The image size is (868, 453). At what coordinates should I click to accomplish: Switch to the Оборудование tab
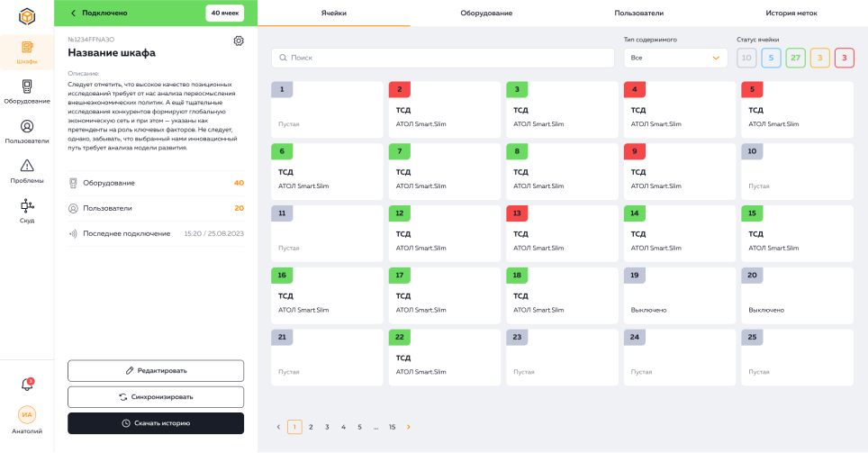(x=486, y=14)
